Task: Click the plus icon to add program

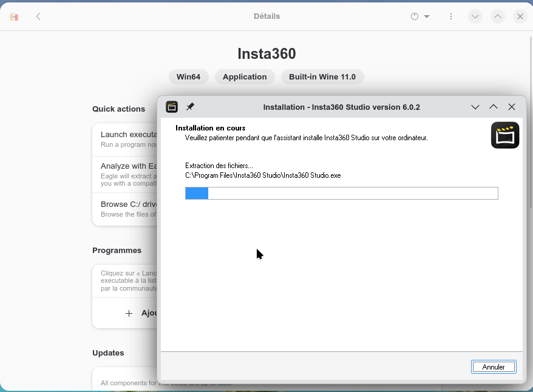Action: coord(129,313)
